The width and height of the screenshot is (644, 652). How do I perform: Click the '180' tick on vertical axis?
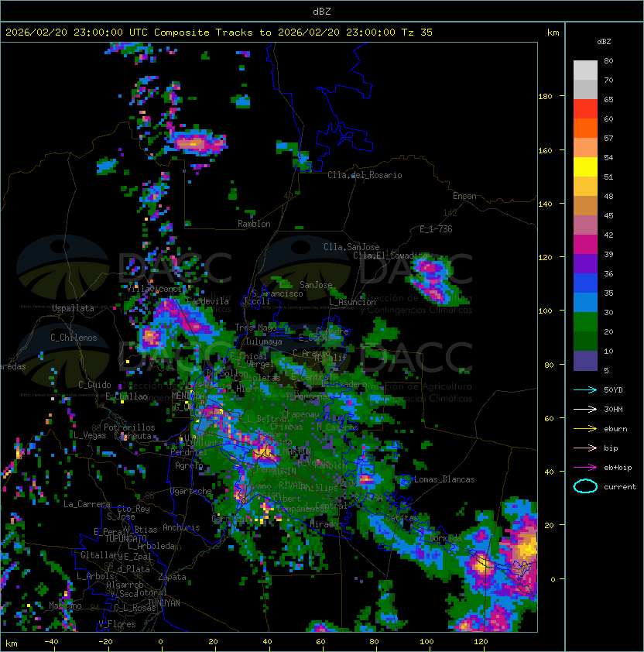tap(545, 97)
